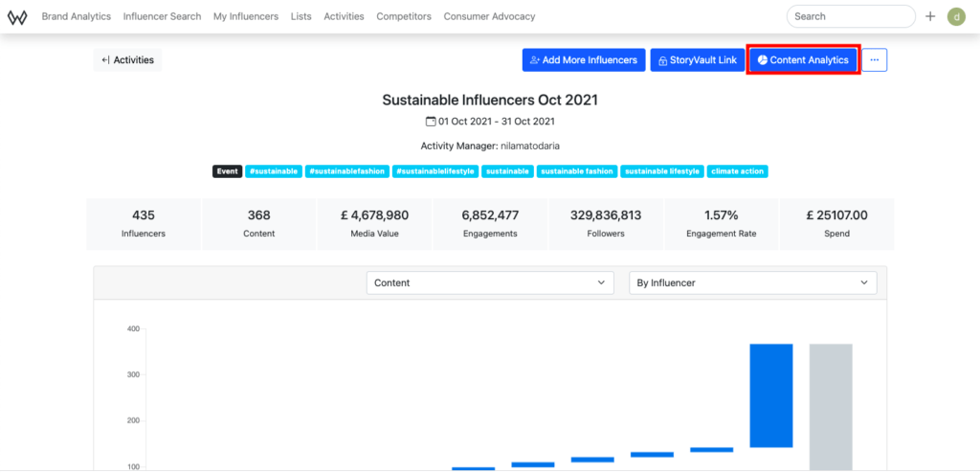The height and width of the screenshot is (473, 980).
Task: Click the plain 'sustainable' keyword tag
Action: pos(507,171)
